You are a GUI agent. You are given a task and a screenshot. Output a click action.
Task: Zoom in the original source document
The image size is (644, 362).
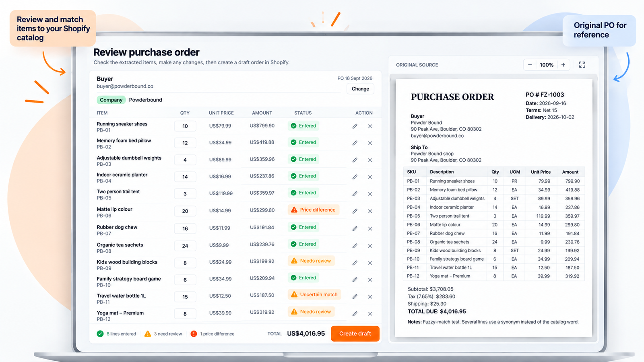click(x=563, y=65)
